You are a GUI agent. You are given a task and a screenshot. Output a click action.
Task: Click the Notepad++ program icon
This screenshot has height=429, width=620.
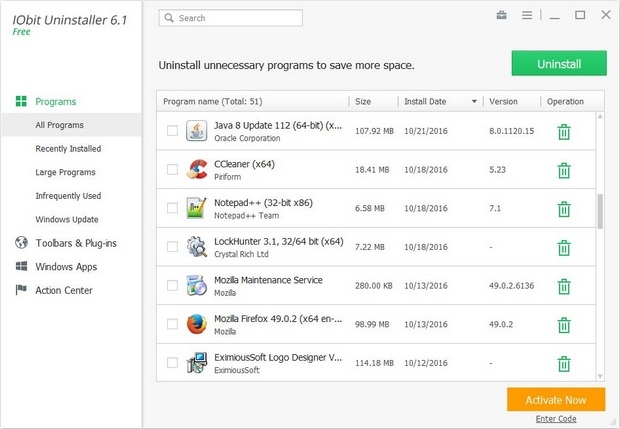coord(197,208)
